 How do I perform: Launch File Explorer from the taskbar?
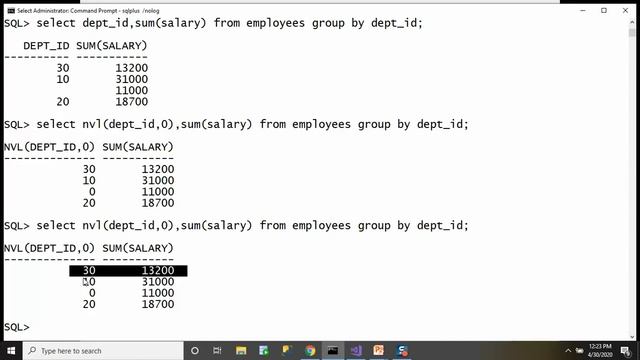pos(241,351)
